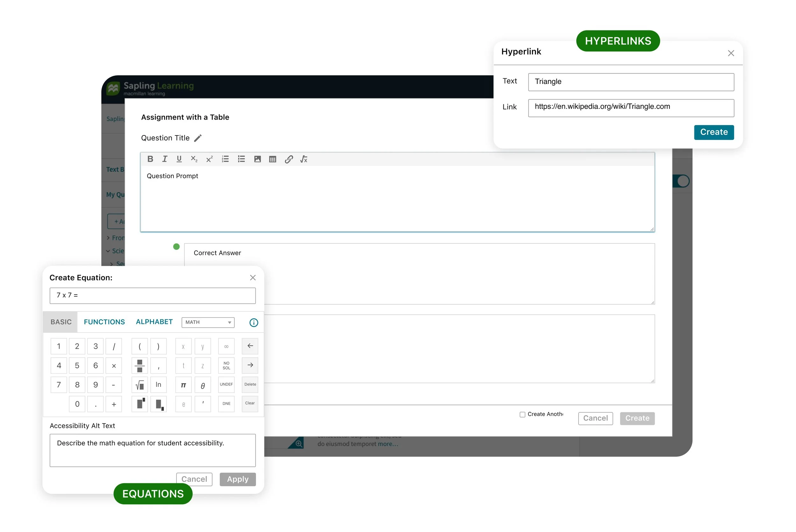Check the Create Another checkbox
796x532 pixels.
[x=522, y=415]
